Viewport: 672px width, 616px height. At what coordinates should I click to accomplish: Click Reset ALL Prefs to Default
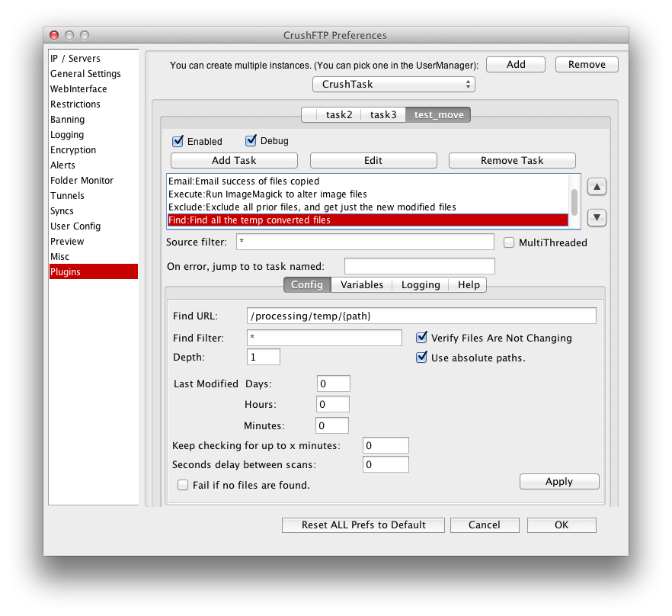click(x=363, y=525)
